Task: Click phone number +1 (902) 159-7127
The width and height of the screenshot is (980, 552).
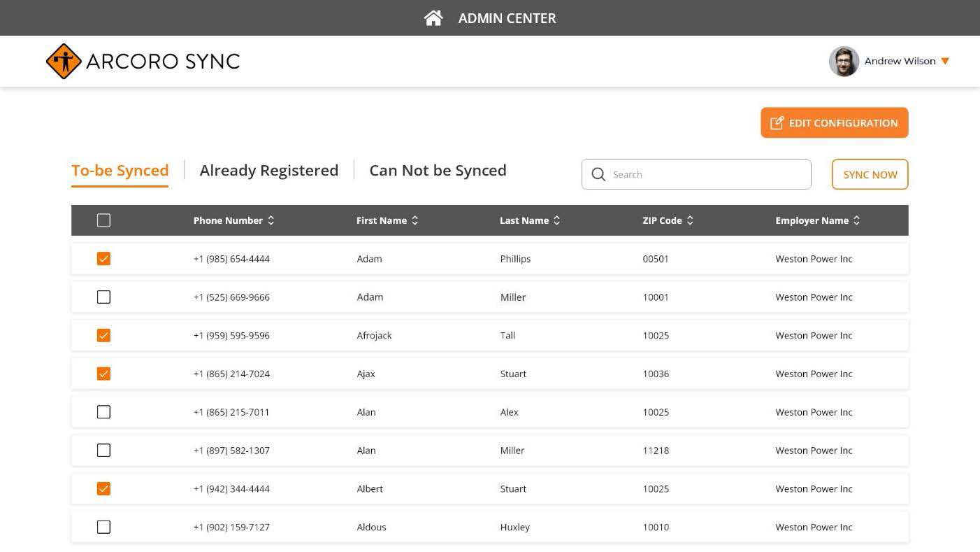Action: (231, 528)
